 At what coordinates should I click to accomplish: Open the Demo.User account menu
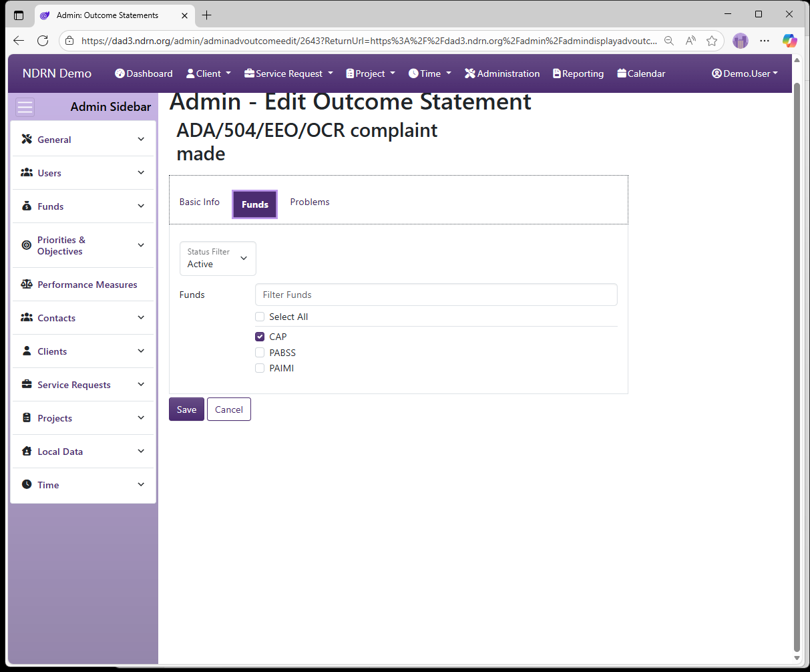point(745,73)
